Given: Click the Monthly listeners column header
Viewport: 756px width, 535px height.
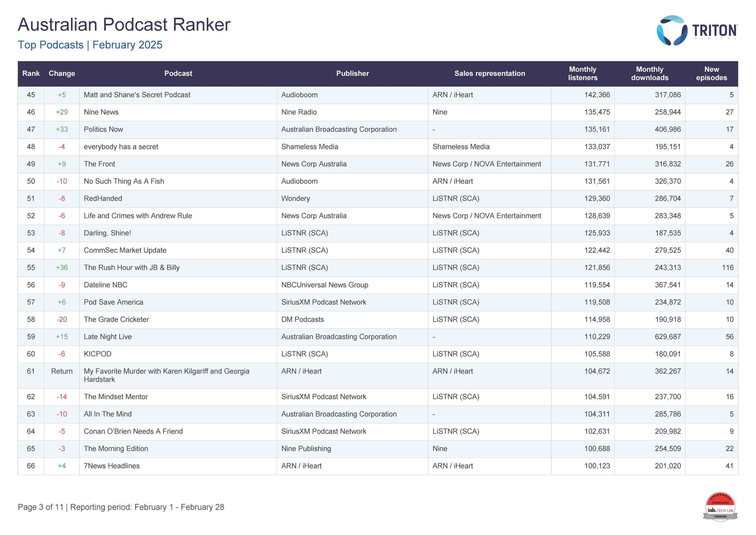Looking at the screenshot, I should (582, 74).
